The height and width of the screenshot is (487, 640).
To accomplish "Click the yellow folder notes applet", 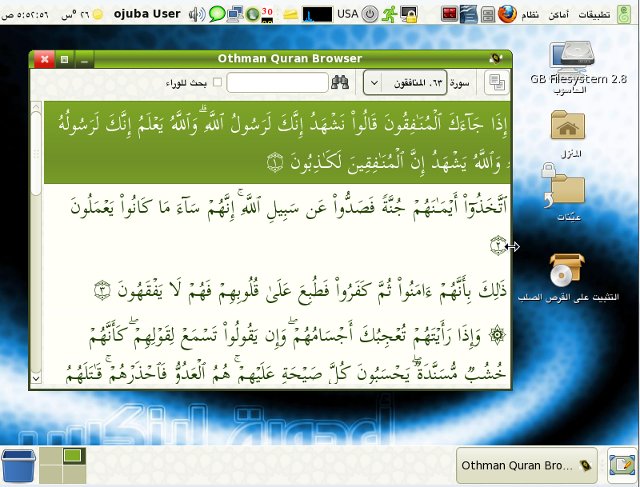I will coord(291,15).
